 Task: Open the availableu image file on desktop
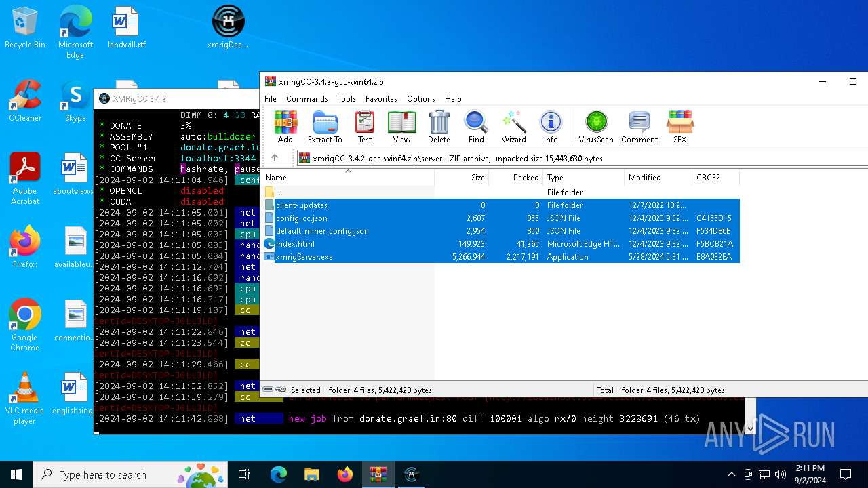coord(74,247)
